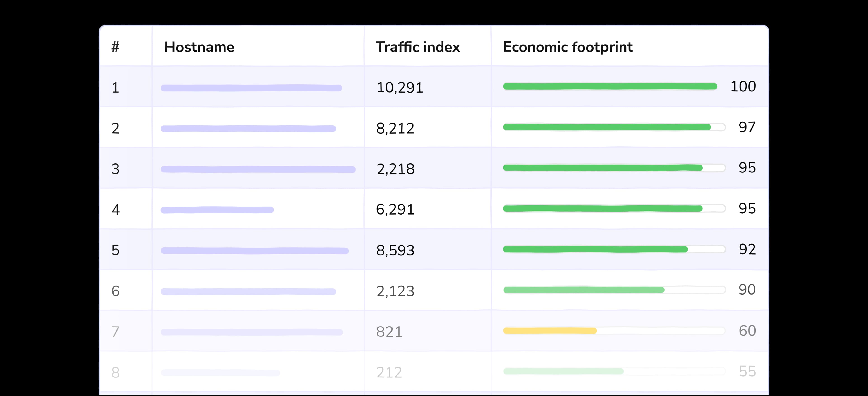Open the hostname link in row 6
This screenshot has height=396, width=868.
[x=248, y=291]
